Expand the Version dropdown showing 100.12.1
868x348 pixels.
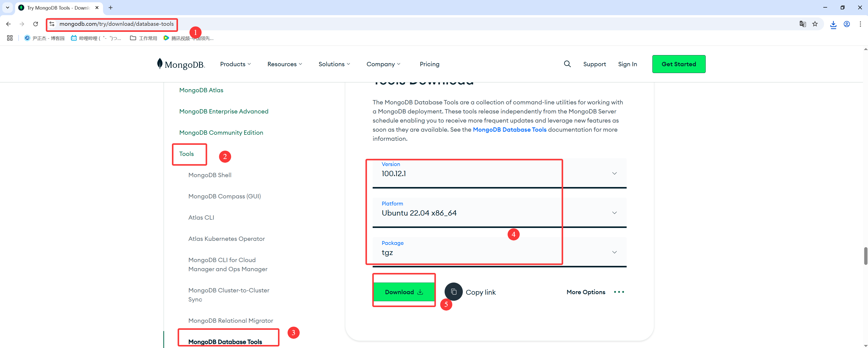(x=614, y=173)
